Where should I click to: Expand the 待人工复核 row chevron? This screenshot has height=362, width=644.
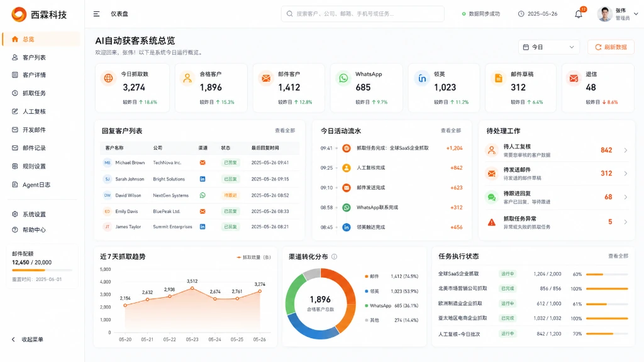[x=626, y=150]
